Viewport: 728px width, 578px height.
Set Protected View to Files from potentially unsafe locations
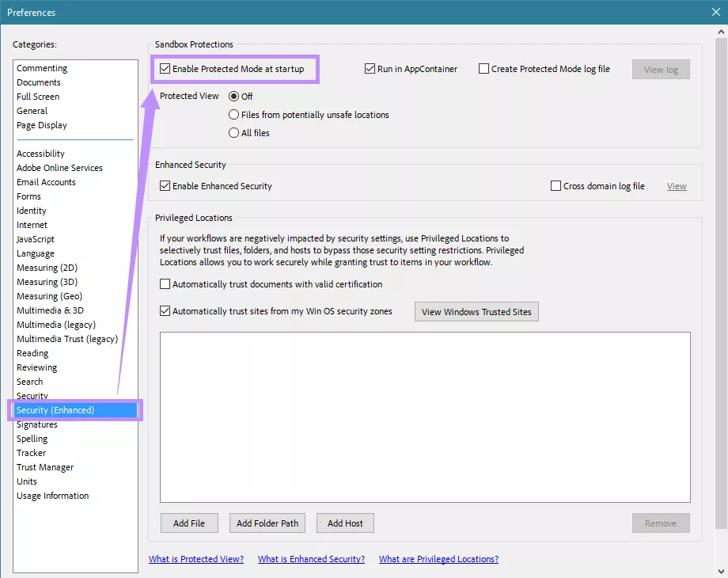click(x=233, y=115)
